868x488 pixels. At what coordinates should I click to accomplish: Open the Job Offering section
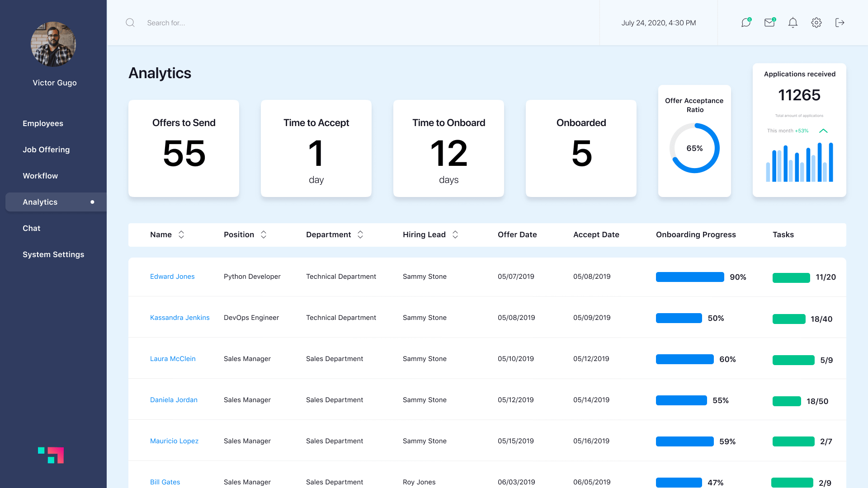pyautogui.click(x=46, y=150)
